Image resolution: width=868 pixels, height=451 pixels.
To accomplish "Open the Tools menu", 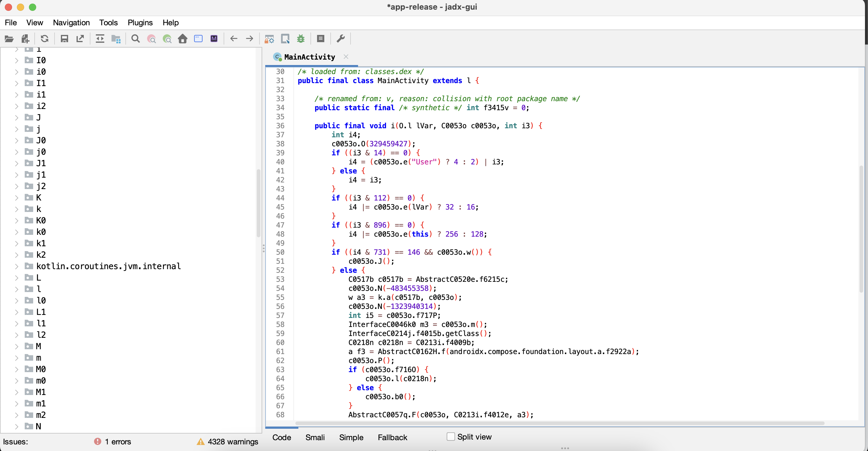I will coord(108,23).
